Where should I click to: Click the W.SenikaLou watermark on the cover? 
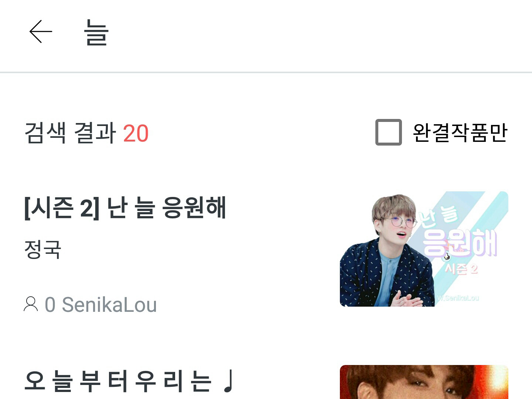pyautogui.click(x=458, y=298)
